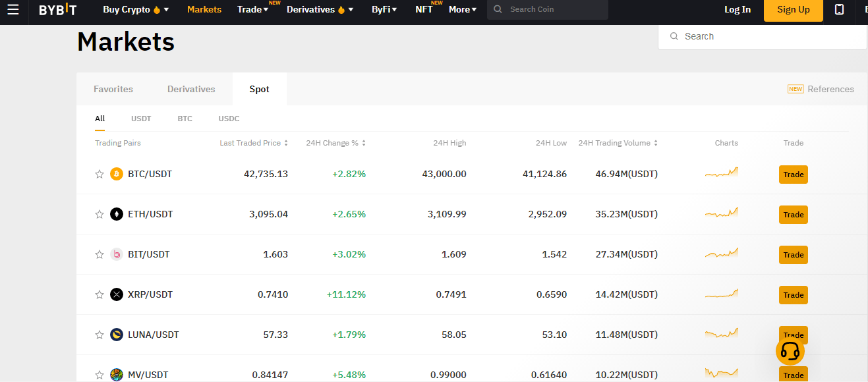Click the MV coin icon for MV/USDT
Viewport: 868px width, 382px height.
117,375
